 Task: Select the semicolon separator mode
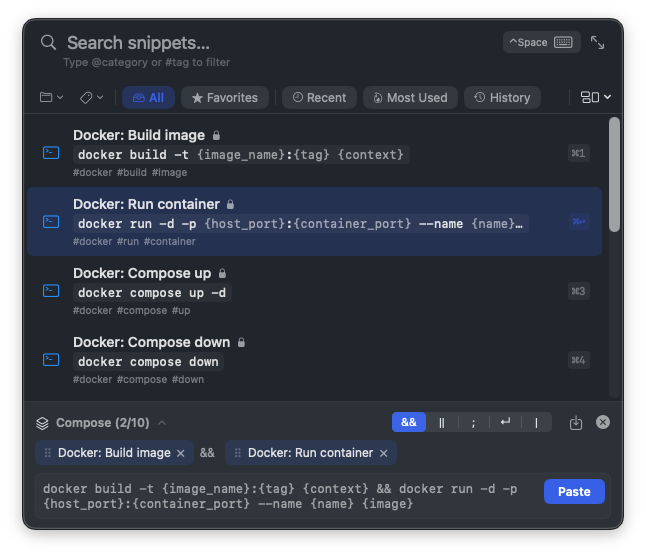pos(473,423)
